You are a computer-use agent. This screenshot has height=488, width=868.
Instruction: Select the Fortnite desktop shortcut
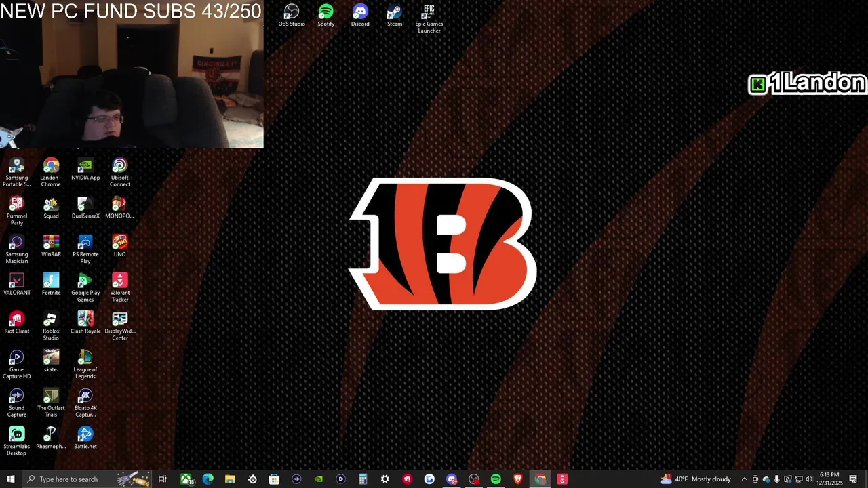[x=51, y=285]
